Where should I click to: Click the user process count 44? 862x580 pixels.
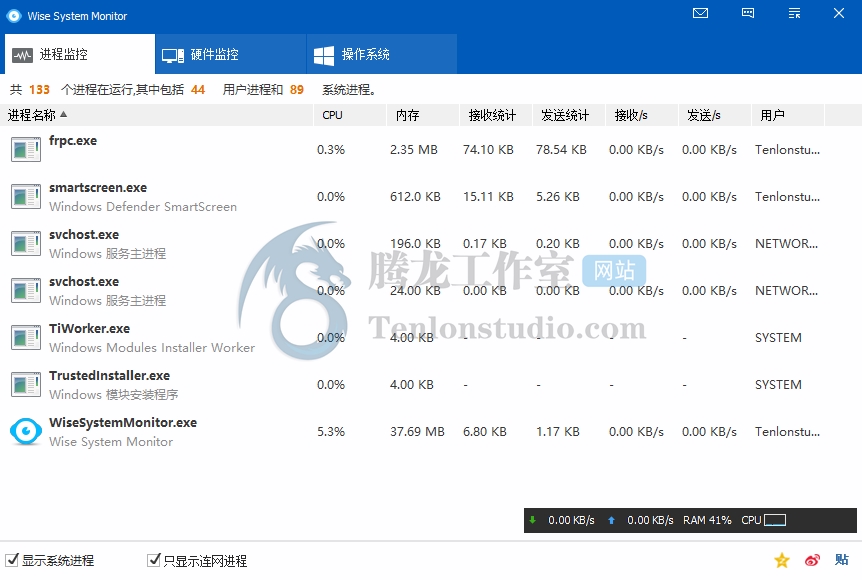(198, 90)
